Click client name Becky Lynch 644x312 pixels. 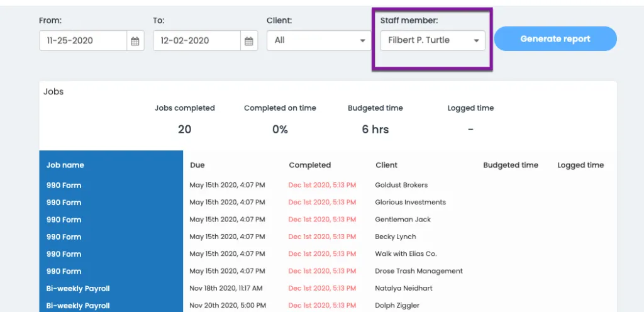[x=396, y=237]
